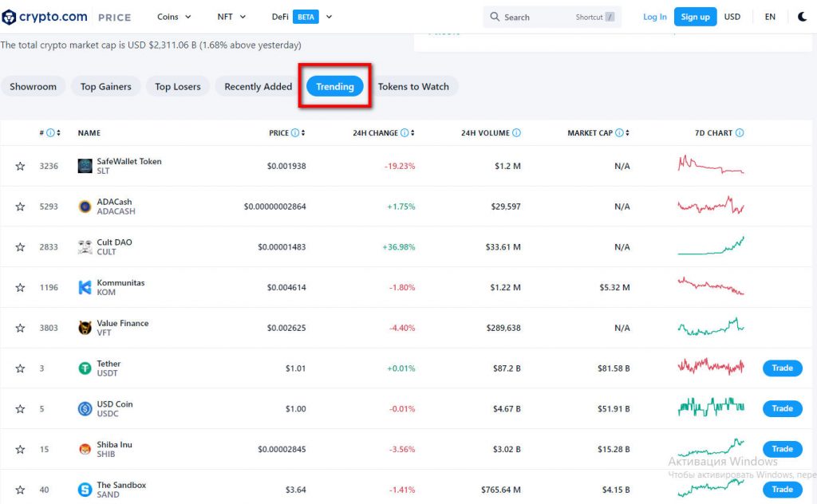Sort by 24H change arrows

(412, 132)
